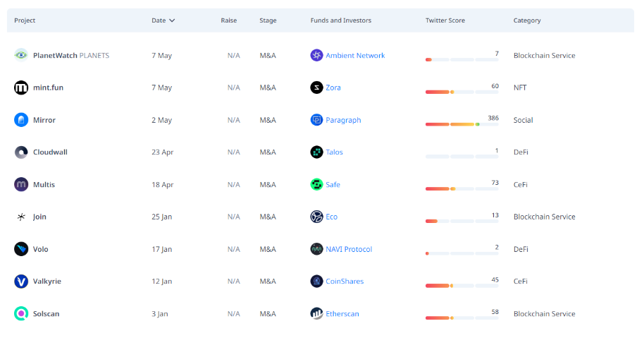Click the Social category for Mirror
This screenshot has height=338, width=644.
tap(524, 120)
